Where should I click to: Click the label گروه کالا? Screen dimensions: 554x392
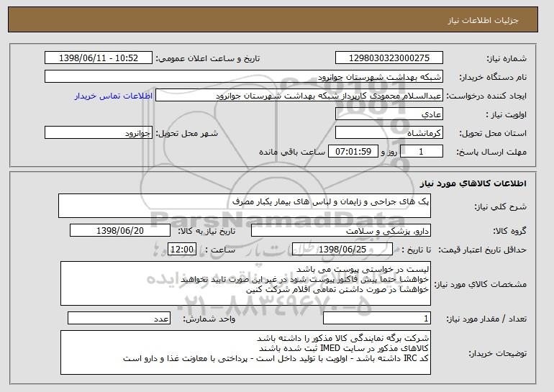510,231
